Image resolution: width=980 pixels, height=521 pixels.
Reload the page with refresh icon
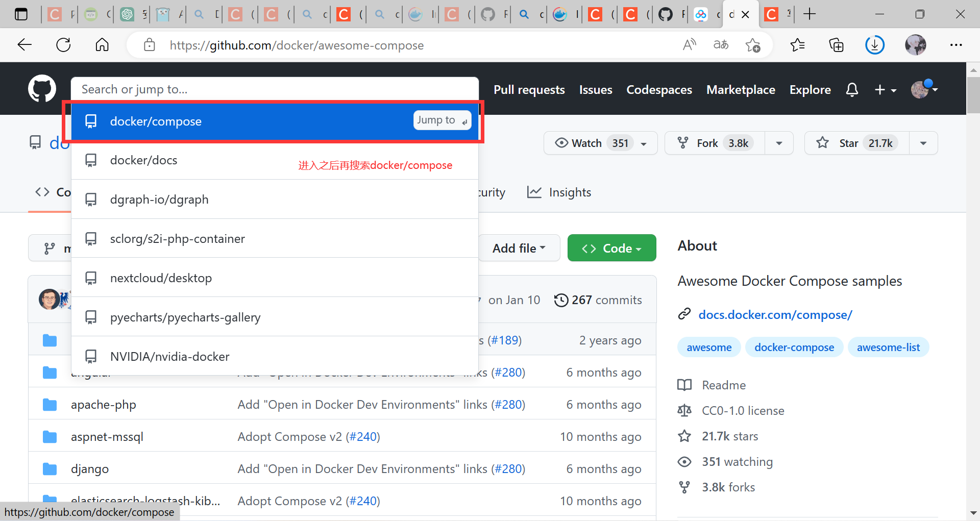pos(63,45)
